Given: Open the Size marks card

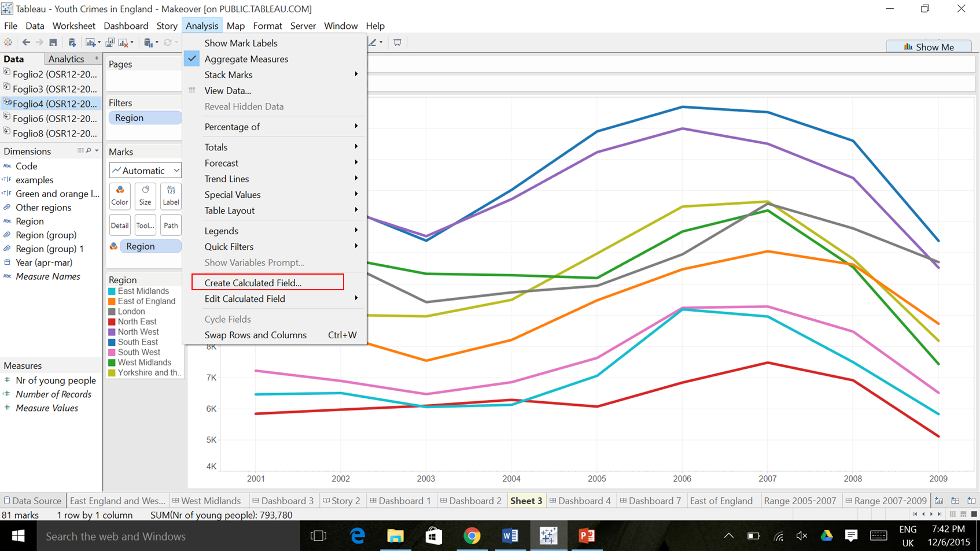Looking at the screenshot, I should (x=145, y=195).
